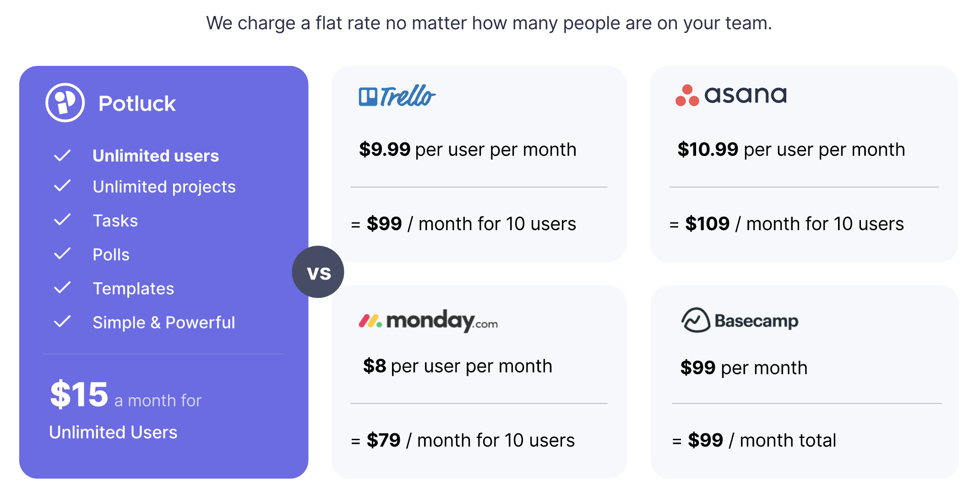
Task: Click the Trello logo
Action: click(397, 96)
